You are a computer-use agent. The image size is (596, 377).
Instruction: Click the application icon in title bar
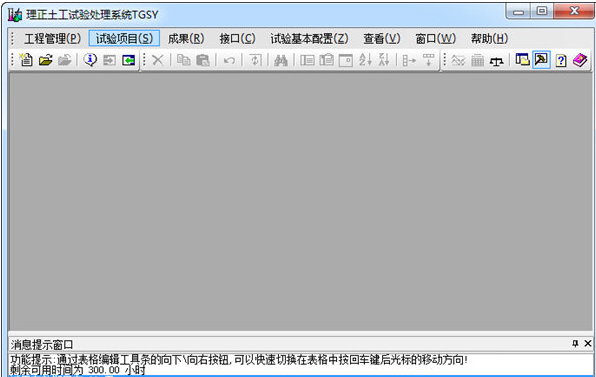coord(15,15)
